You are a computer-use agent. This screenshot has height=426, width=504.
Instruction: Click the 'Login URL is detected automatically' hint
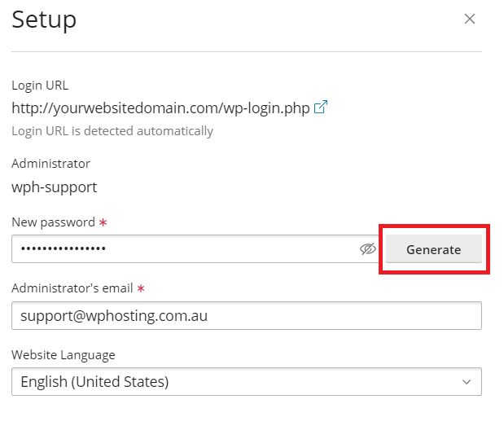(112, 130)
